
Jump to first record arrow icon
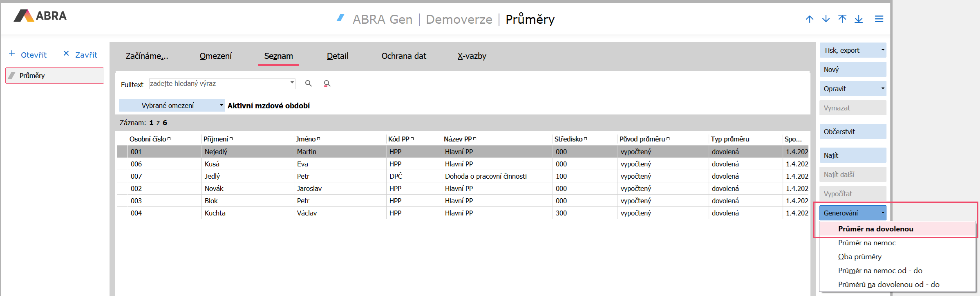point(842,19)
